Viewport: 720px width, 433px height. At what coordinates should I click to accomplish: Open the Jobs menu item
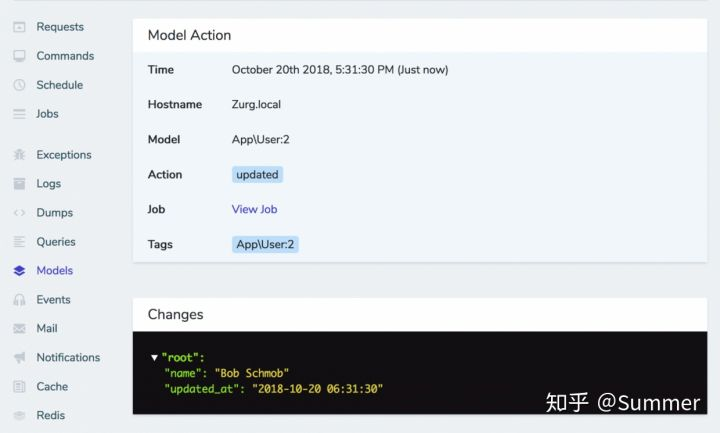pyautogui.click(x=47, y=114)
